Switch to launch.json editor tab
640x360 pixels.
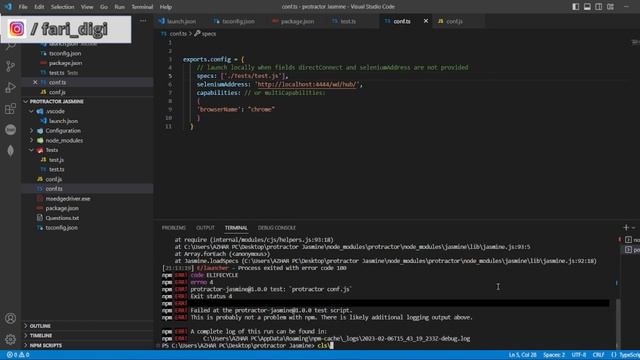(x=181, y=21)
